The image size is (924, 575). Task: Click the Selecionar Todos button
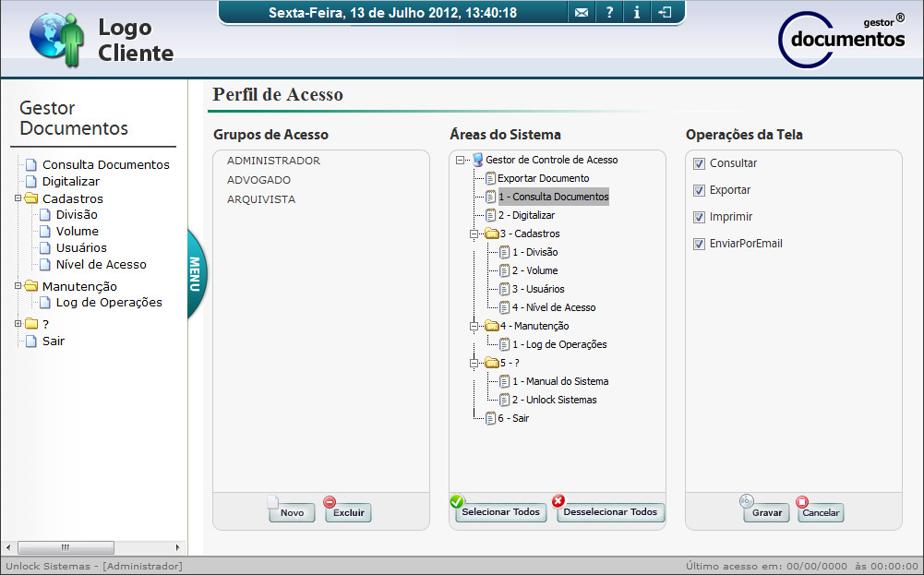coord(500,512)
